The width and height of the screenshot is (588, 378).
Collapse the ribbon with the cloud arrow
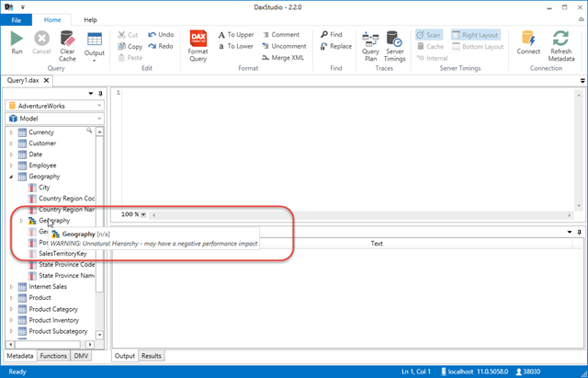[x=582, y=19]
